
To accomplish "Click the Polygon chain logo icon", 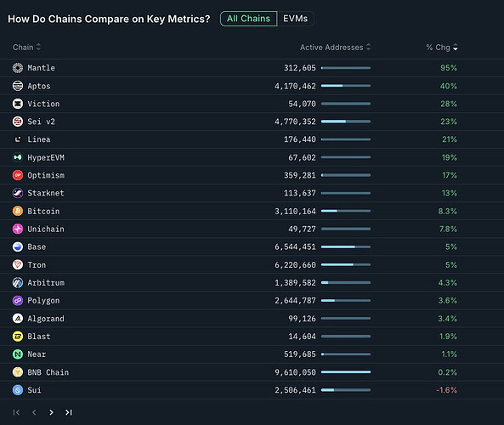I will (x=18, y=300).
